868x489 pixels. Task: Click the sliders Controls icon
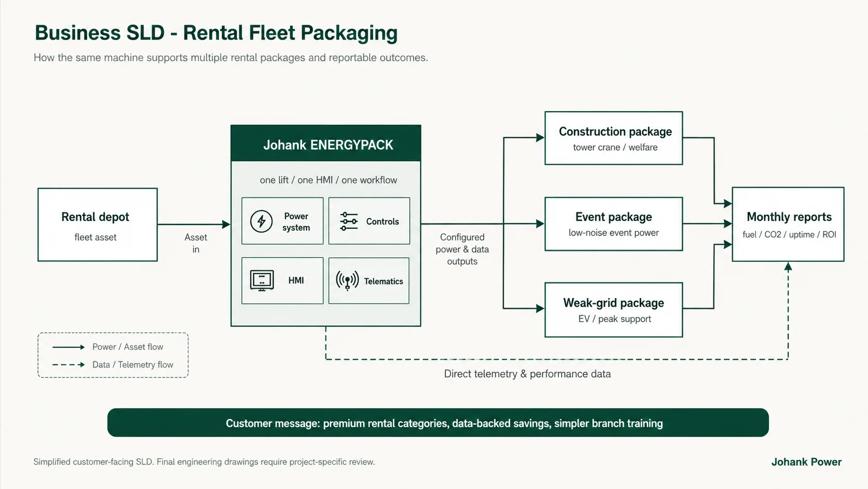pos(349,221)
